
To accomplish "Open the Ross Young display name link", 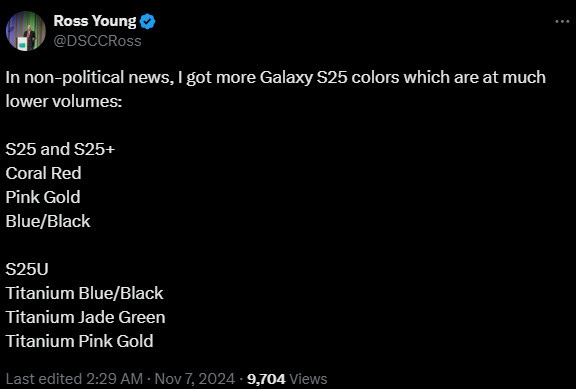I will pyautogui.click(x=95, y=21).
